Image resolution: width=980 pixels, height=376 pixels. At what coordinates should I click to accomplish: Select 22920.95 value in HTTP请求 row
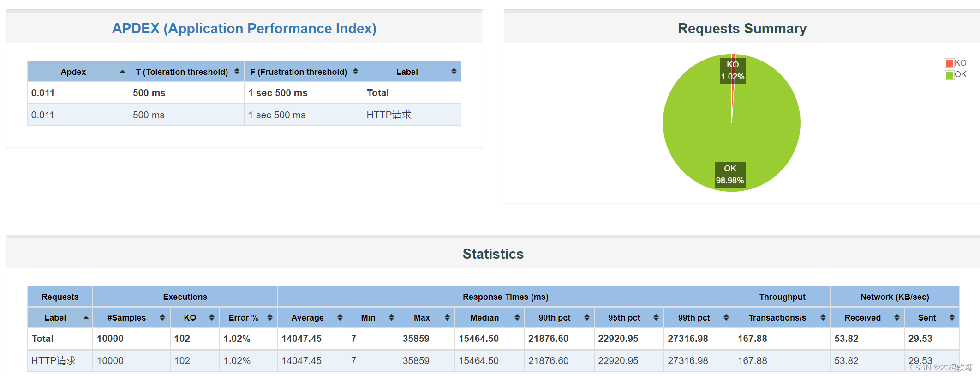point(618,361)
